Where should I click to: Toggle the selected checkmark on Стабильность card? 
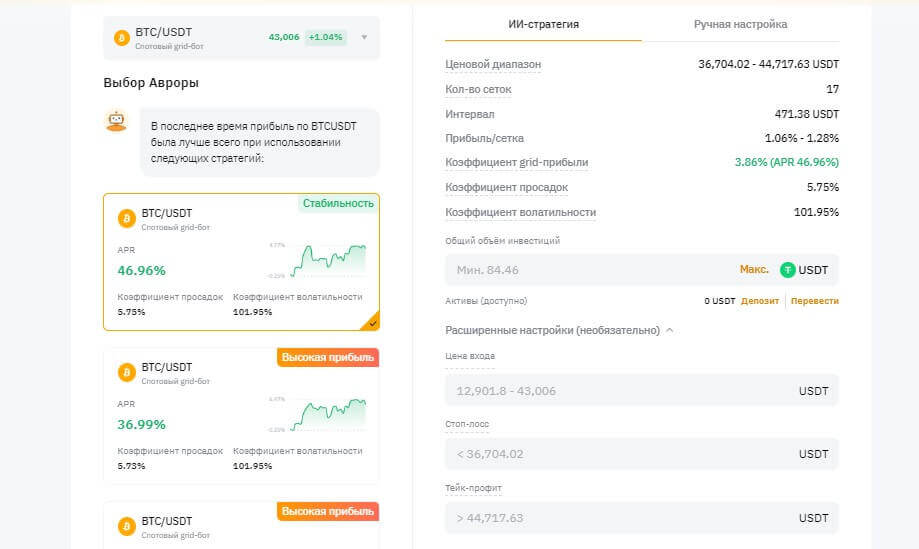[372, 322]
